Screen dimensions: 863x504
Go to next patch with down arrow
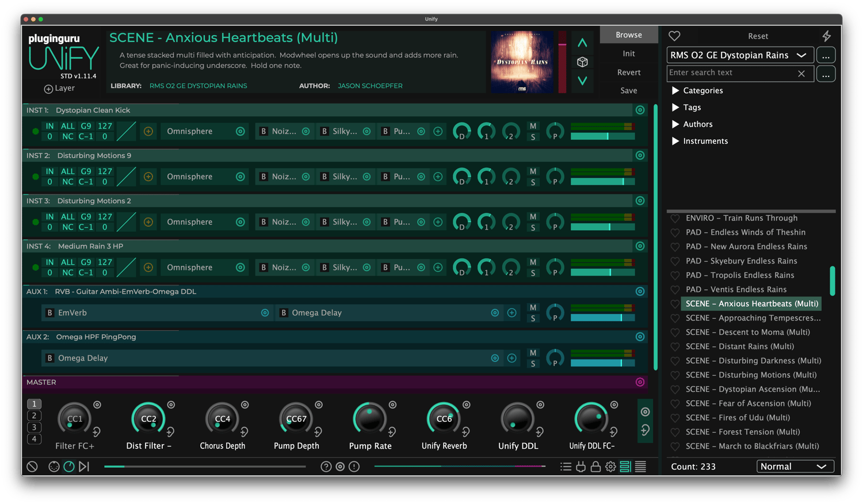pyautogui.click(x=582, y=81)
